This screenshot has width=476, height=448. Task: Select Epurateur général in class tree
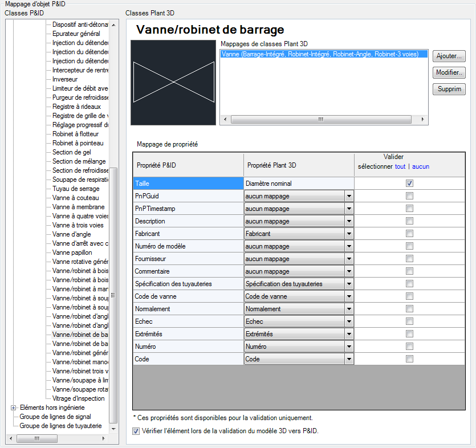tap(76, 34)
